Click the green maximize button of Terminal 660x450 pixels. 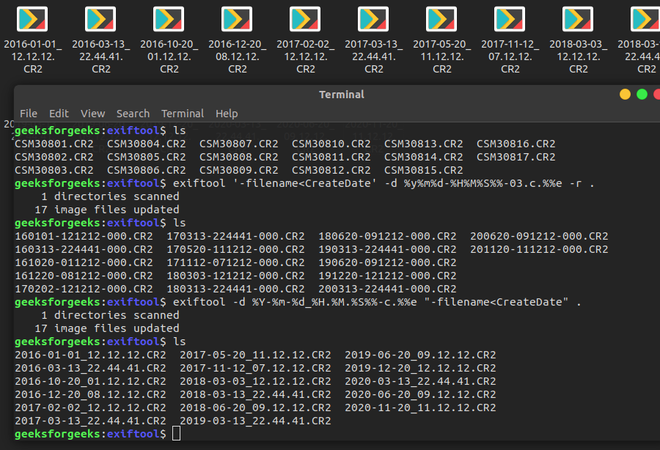tap(643, 94)
